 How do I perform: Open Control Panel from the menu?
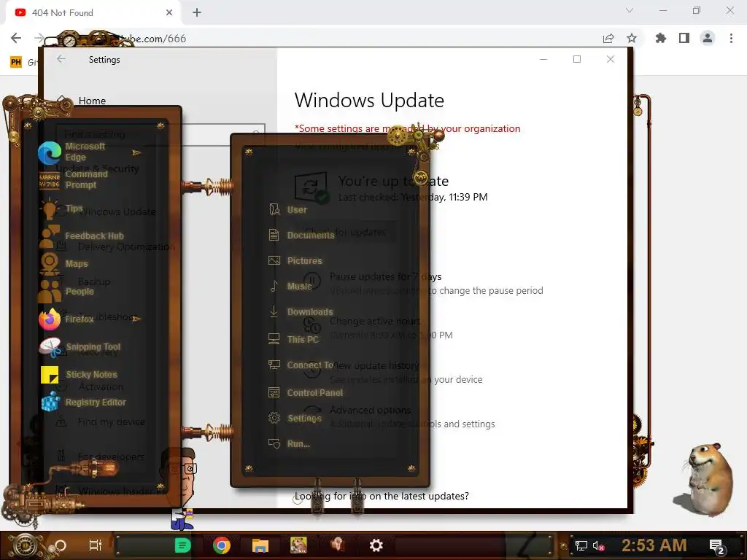coord(306,393)
